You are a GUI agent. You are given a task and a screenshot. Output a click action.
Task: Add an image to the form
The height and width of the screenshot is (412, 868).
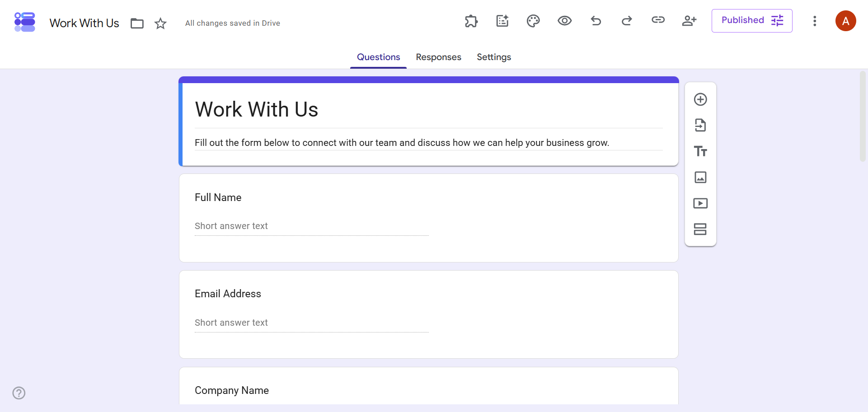coord(700,177)
